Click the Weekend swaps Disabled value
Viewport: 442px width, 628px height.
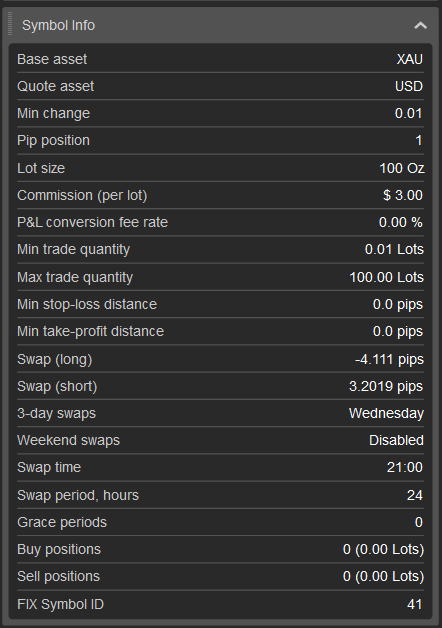pos(396,440)
